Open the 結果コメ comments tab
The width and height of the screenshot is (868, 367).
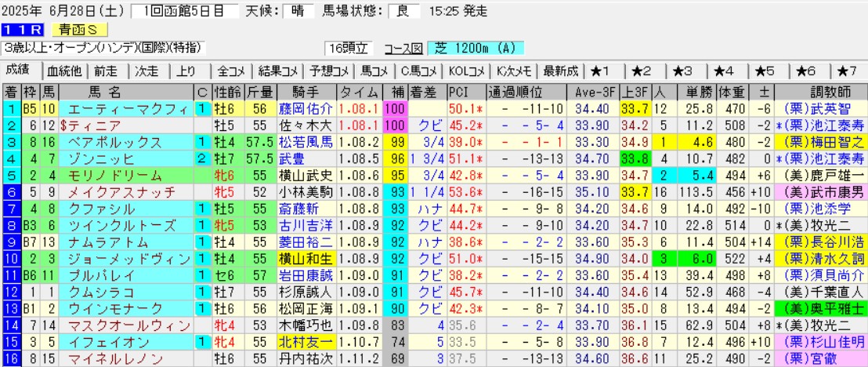pyautogui.click(x=277, y=70)
